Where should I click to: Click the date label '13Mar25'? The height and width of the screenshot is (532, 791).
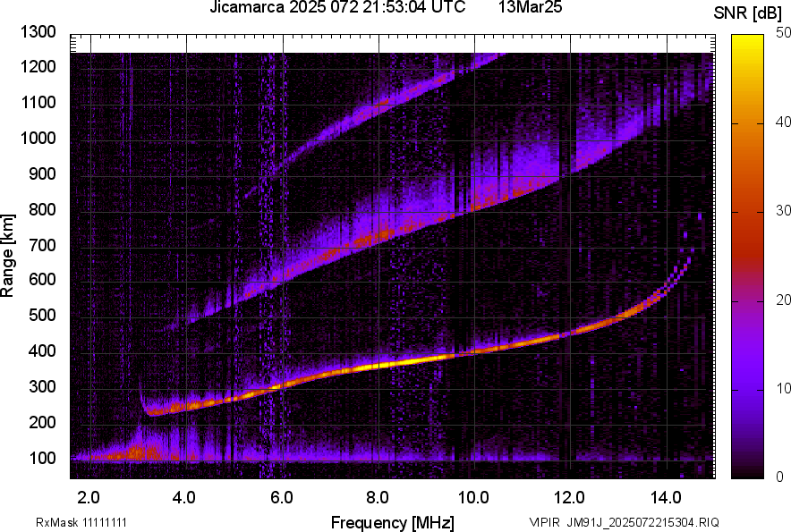coord(531,7)
